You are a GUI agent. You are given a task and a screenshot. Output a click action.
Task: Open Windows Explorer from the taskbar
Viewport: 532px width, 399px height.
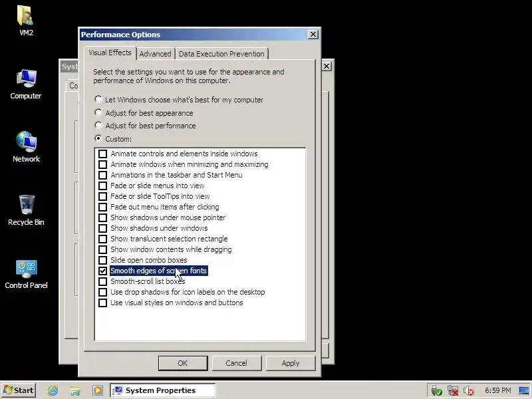click(x=75, y=390)
